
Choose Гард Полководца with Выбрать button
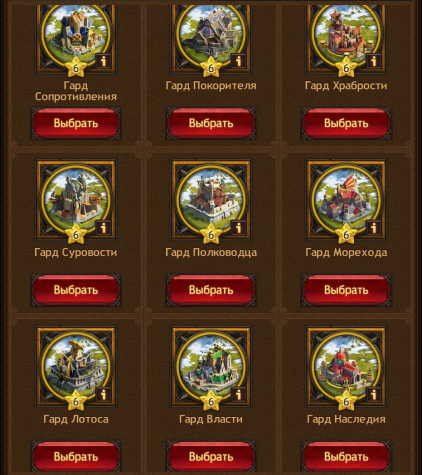[211, 290]
